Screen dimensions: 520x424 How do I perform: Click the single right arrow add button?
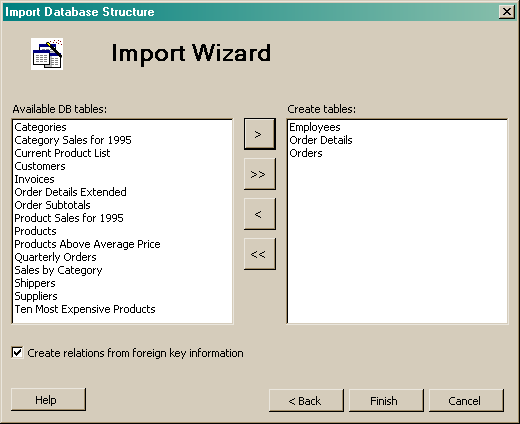coord(260,134)
